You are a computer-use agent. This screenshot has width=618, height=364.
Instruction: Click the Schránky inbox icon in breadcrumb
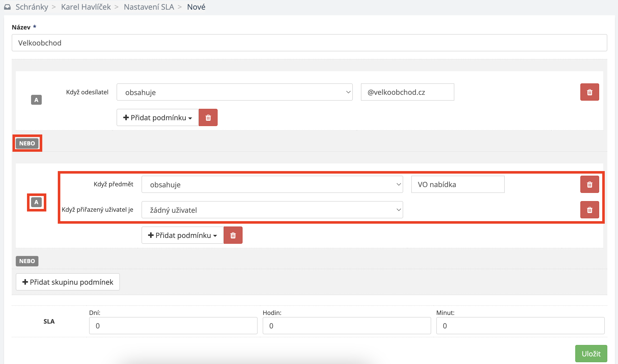(7, 7)
